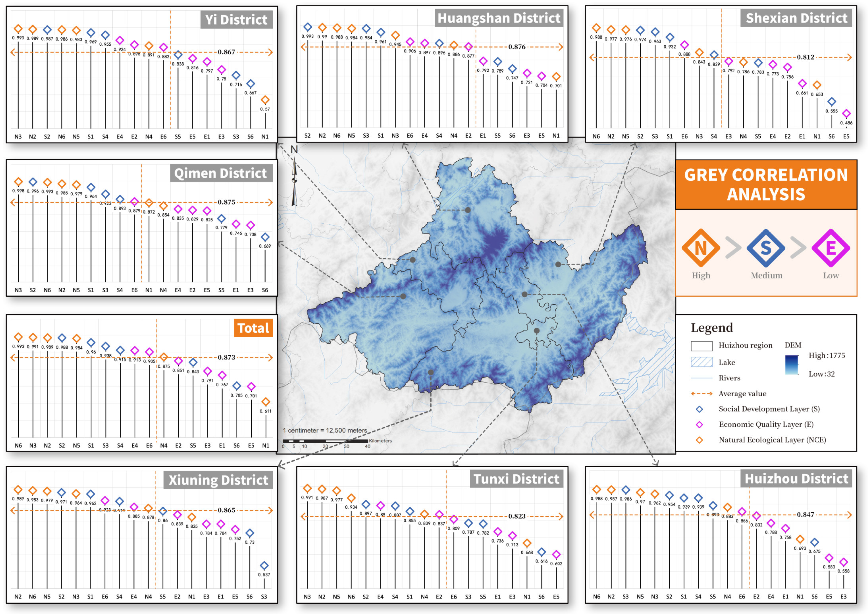Screen dimensions: 868x614
Task: Click the 0.812 average value in Shexian chart
Action: [805, 57]
